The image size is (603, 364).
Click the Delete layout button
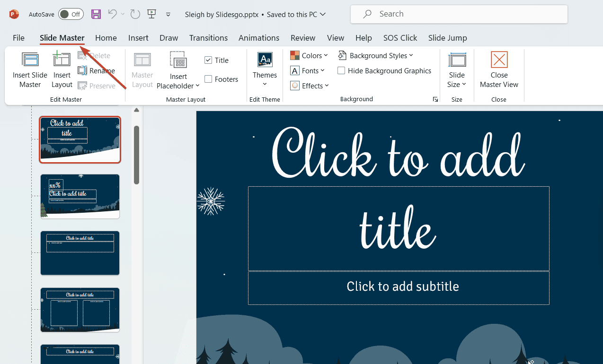tap(94, 56)
